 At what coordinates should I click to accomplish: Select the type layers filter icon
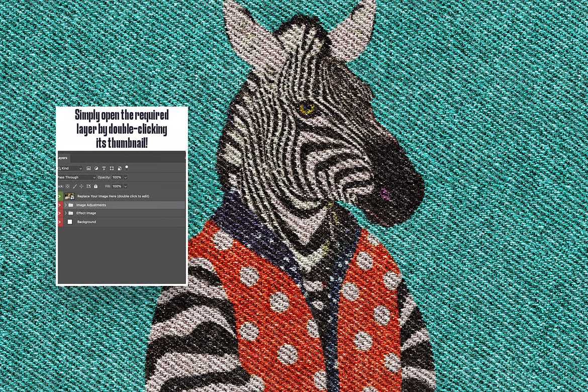click(x=104, y=168)
